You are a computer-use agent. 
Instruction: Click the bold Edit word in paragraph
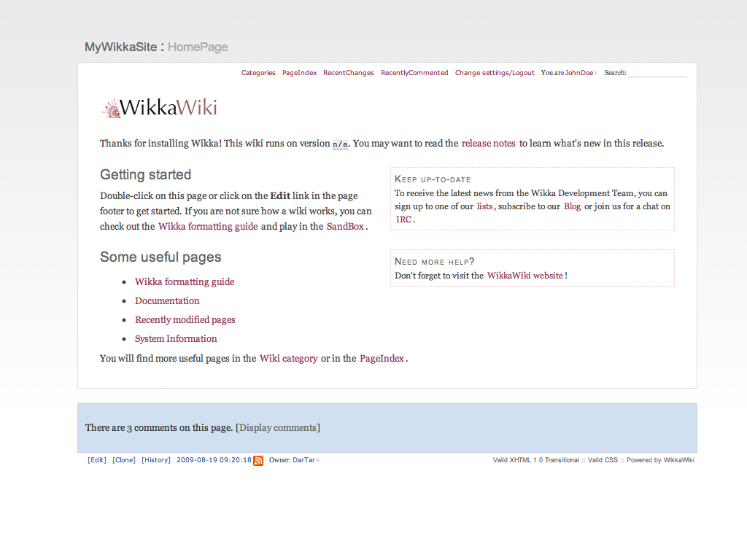pyautogui.click(x=280, y=195)
